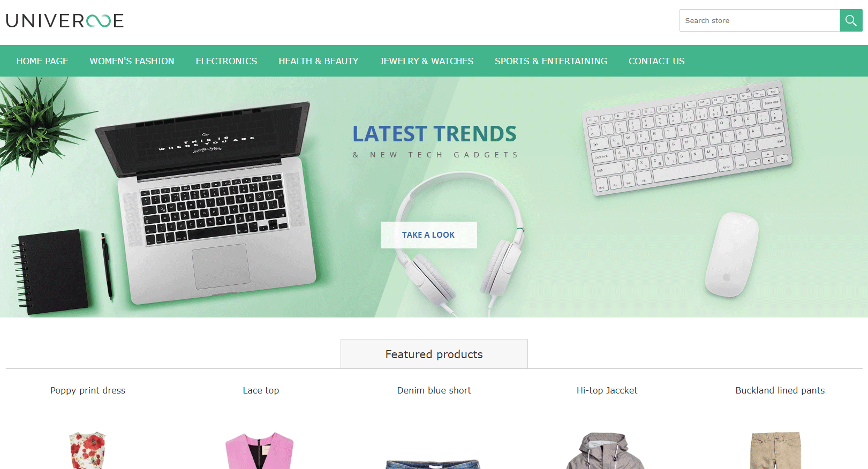Select Jewelry & Watches menu item

click(426, 61)
